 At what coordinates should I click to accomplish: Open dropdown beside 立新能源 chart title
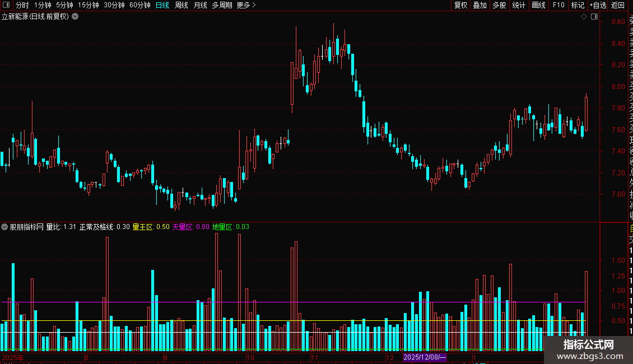75,17
